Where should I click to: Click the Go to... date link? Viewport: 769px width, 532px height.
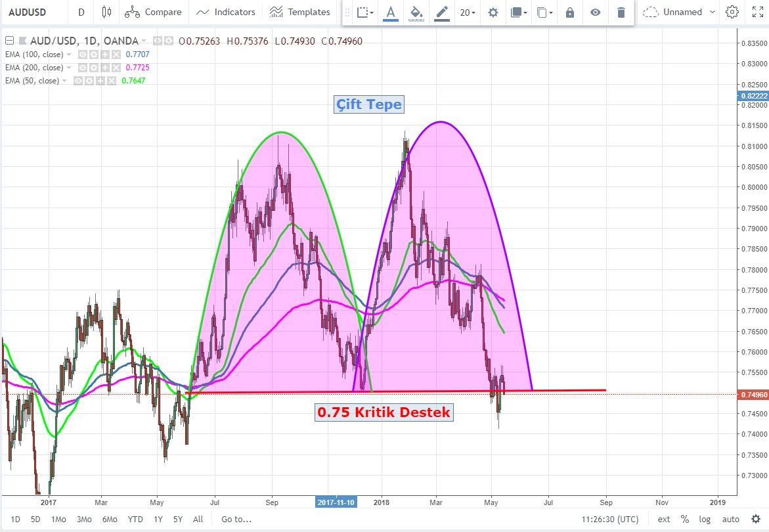coord(236,519)
